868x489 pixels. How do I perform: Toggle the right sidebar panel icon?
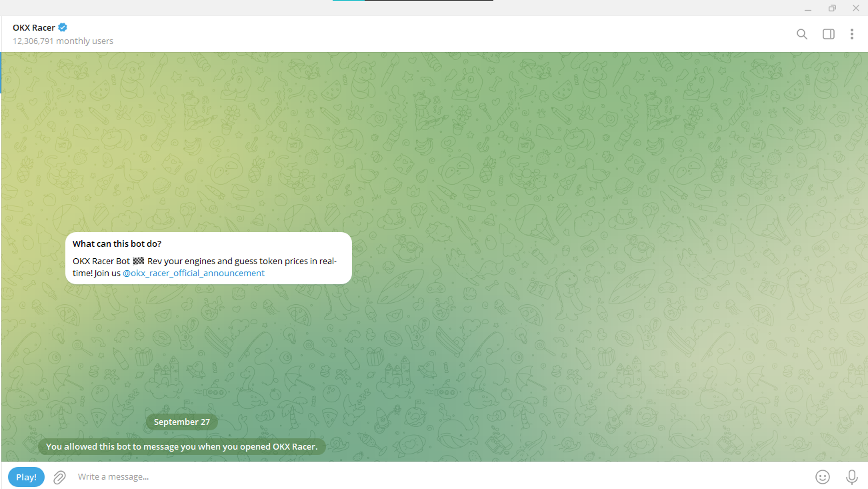[829, 34]
